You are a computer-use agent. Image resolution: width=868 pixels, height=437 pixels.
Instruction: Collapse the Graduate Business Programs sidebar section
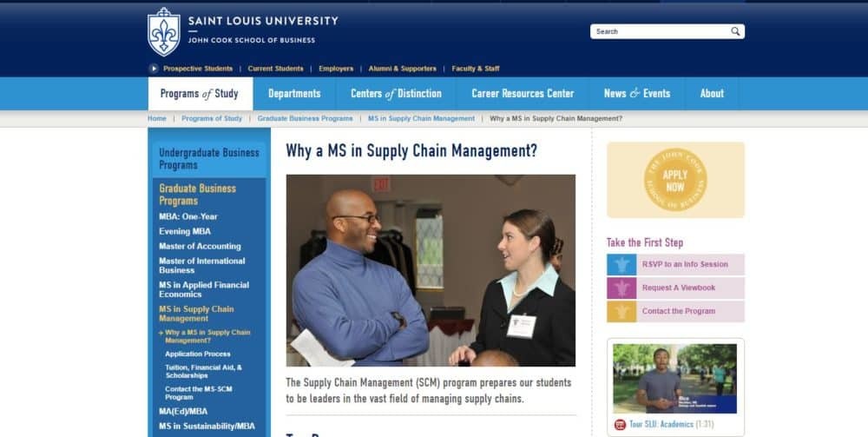click(x=198, y=195)
